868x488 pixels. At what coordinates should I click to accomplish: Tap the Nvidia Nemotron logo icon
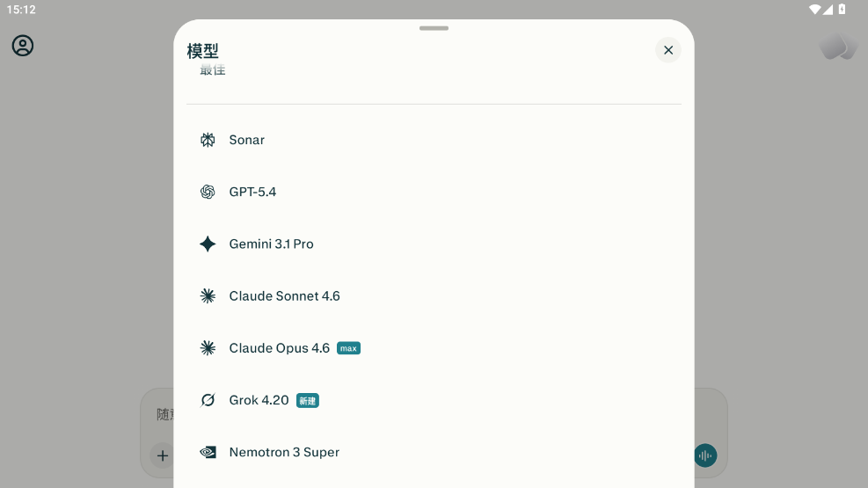pyautogui.click(x=208, y=452)
